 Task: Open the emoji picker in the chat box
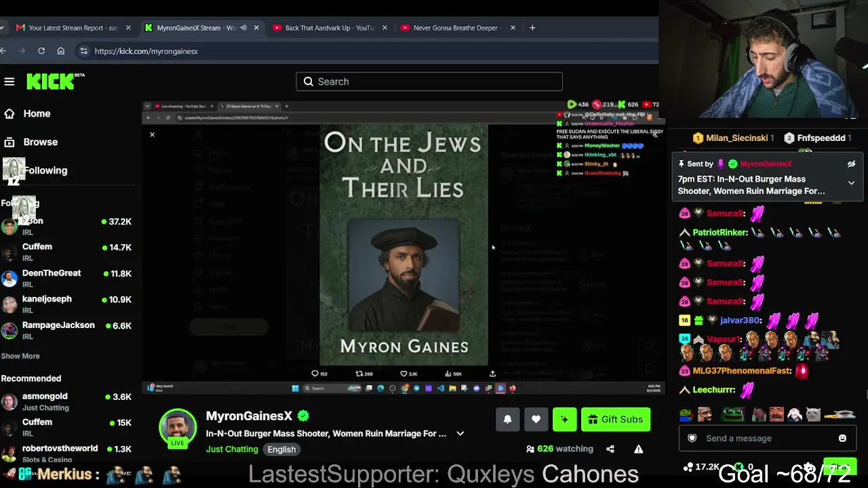tap(842, 439)
